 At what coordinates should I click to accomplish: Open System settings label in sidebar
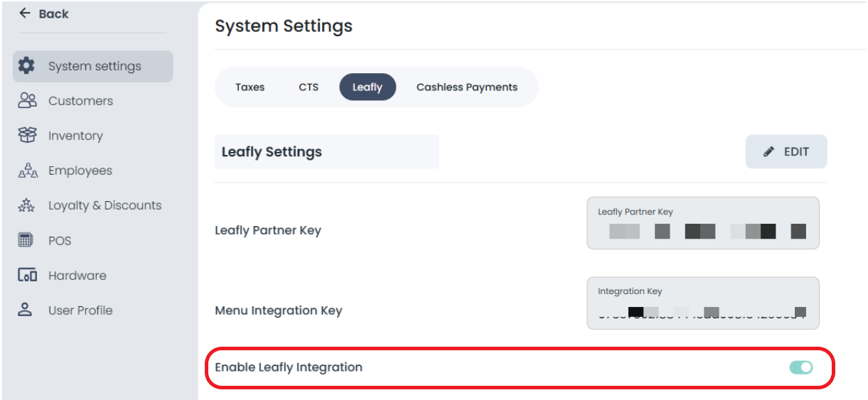point(95,66)
